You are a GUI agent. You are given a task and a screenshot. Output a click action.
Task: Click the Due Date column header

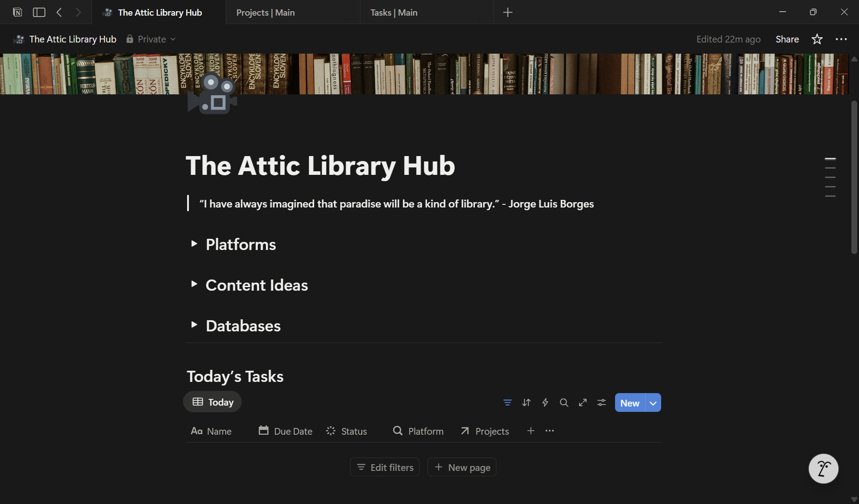[x=285, y=431]
